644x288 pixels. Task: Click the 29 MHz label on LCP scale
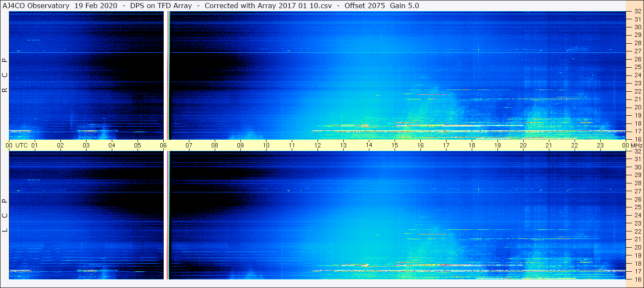637,175
